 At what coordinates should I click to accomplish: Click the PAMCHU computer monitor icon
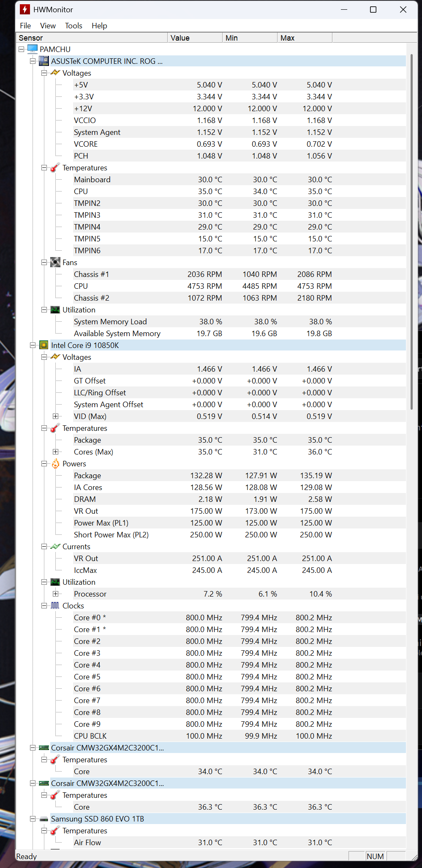[x=33, y=49]
